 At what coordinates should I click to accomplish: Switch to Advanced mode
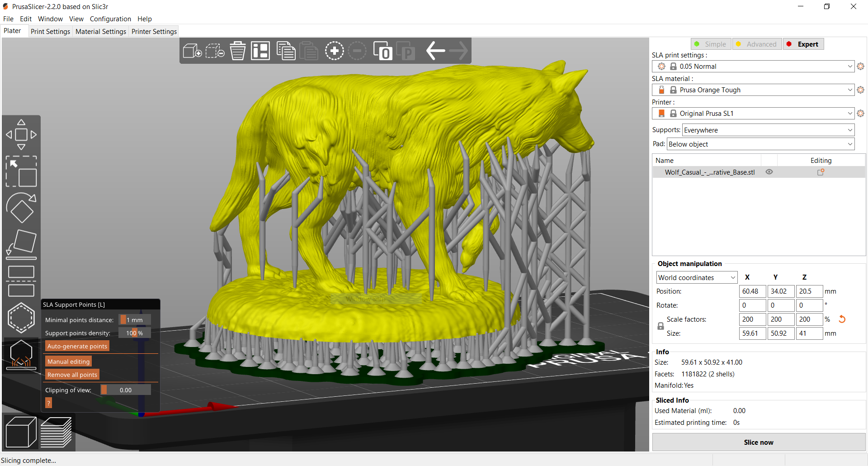click(757, 44)
